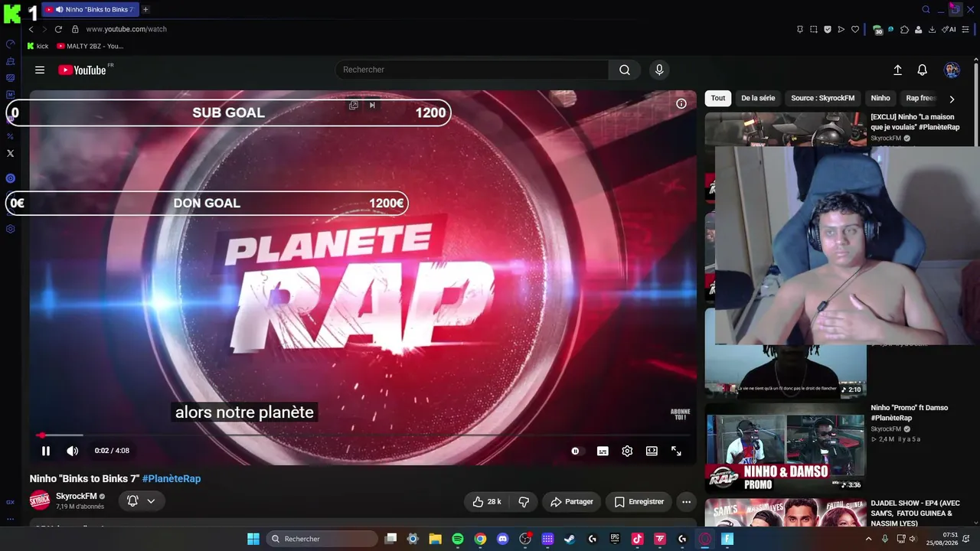Show video info card icon
Image resolution: width=980 pixels, height=551 pixels.
(681, 103)
